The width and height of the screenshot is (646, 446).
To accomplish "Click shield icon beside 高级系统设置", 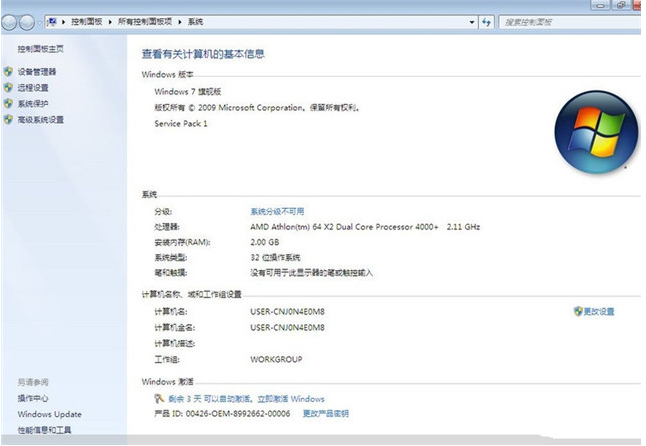I will click(8, 119).
